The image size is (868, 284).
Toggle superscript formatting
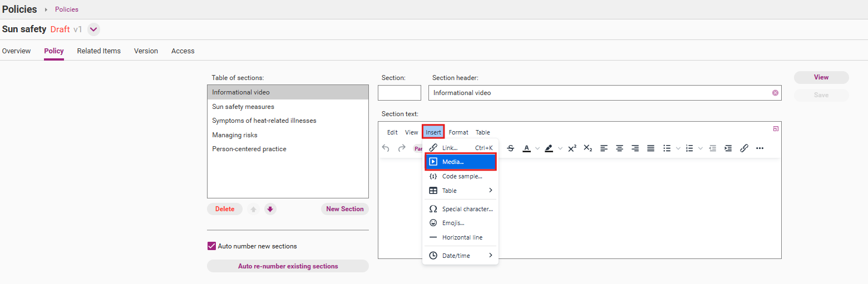click(x=572, y=148)
